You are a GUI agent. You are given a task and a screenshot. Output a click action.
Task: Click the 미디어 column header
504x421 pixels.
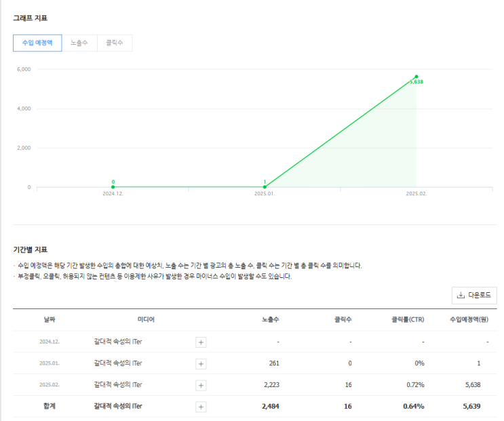click(146, 319)
